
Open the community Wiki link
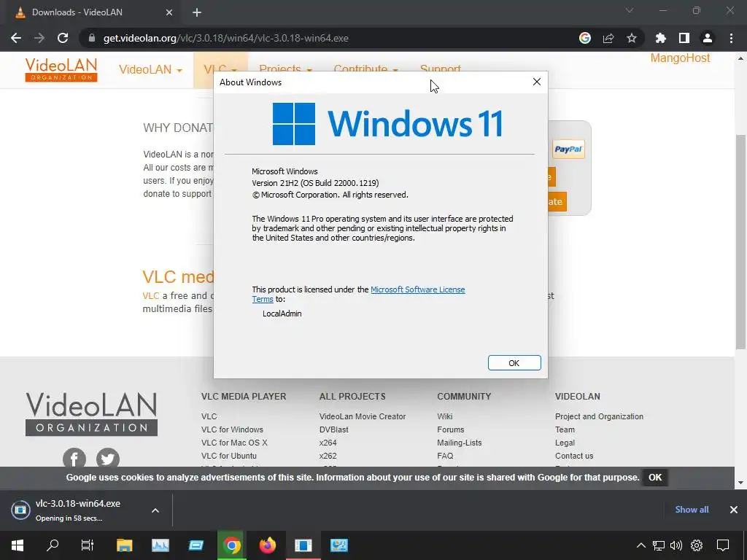(445, 416)
